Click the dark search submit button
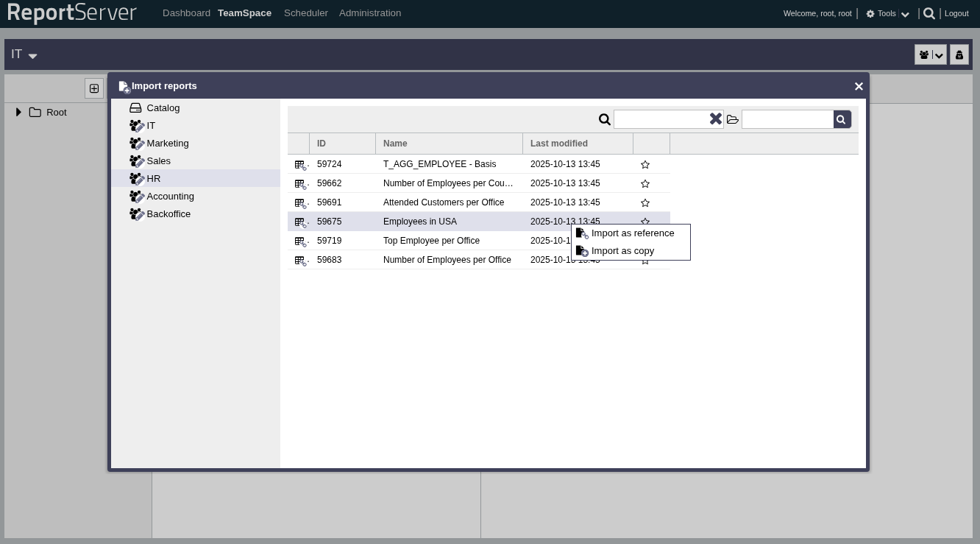 pyautogui.click(x=842, y=119)
